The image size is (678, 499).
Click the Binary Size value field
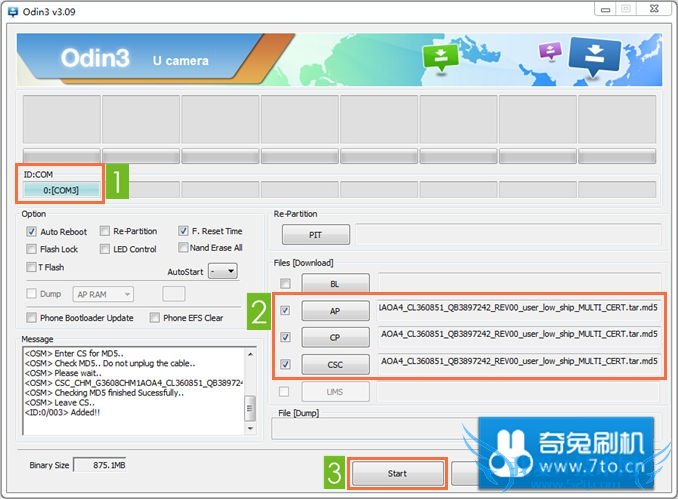click(x=100, y=465)
